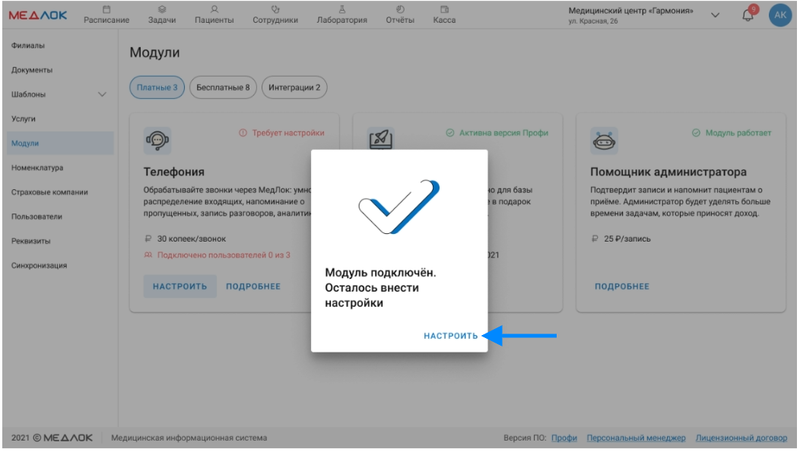The height and width of the screenshot is (452, 800).
Task: Select Бесплатные 8 filter tab
Action: pos(223,87)
